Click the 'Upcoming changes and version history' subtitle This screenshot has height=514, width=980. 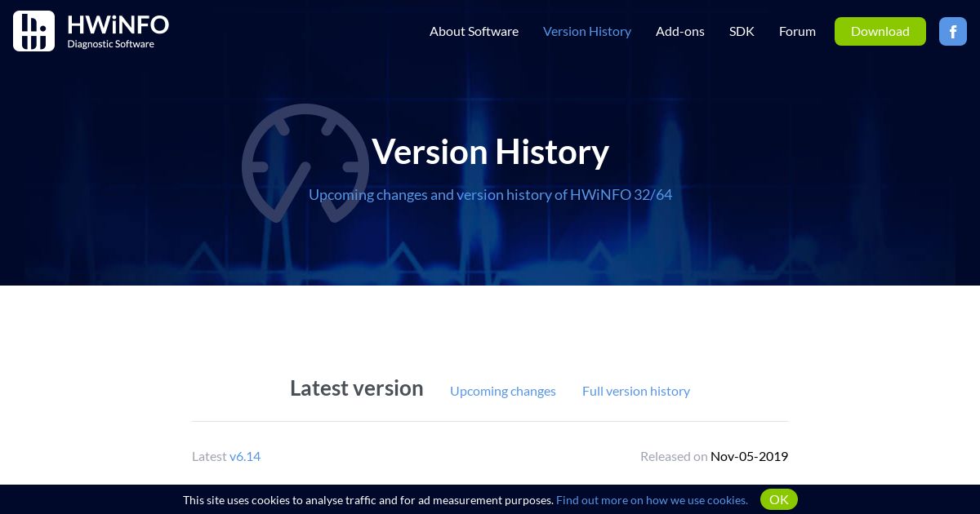(490, 195)
